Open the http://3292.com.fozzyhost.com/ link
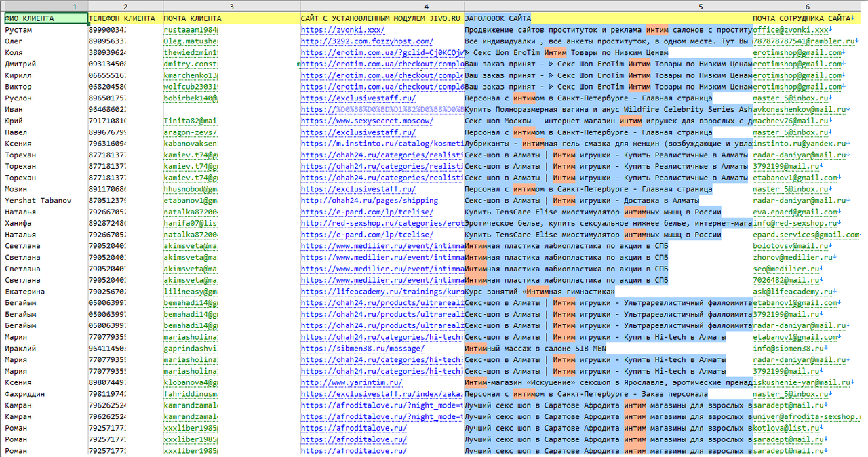 coord(367,41)
